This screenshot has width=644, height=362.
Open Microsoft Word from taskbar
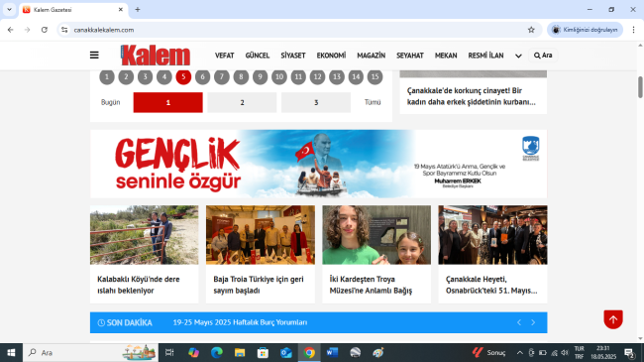point(332,352)
